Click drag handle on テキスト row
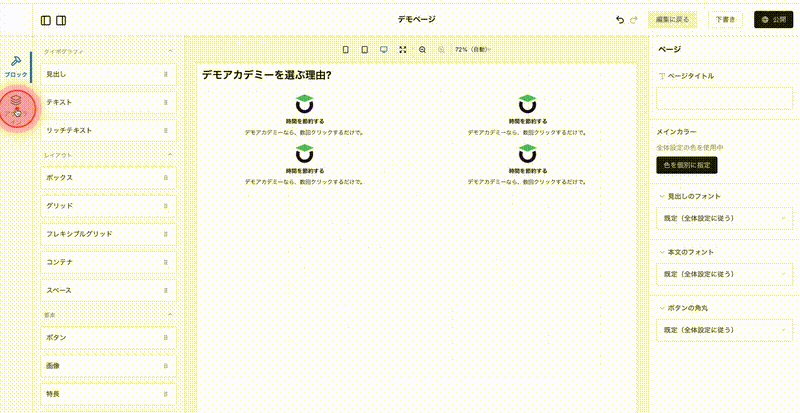 click(x=165, y=103)
